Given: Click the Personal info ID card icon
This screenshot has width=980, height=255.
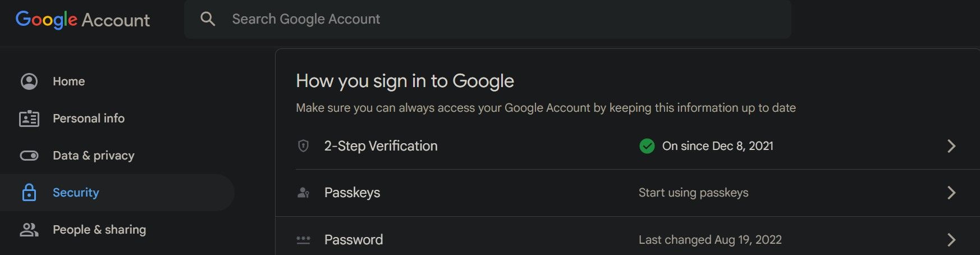Looking at the screenshot, I should tap(29, 119).
